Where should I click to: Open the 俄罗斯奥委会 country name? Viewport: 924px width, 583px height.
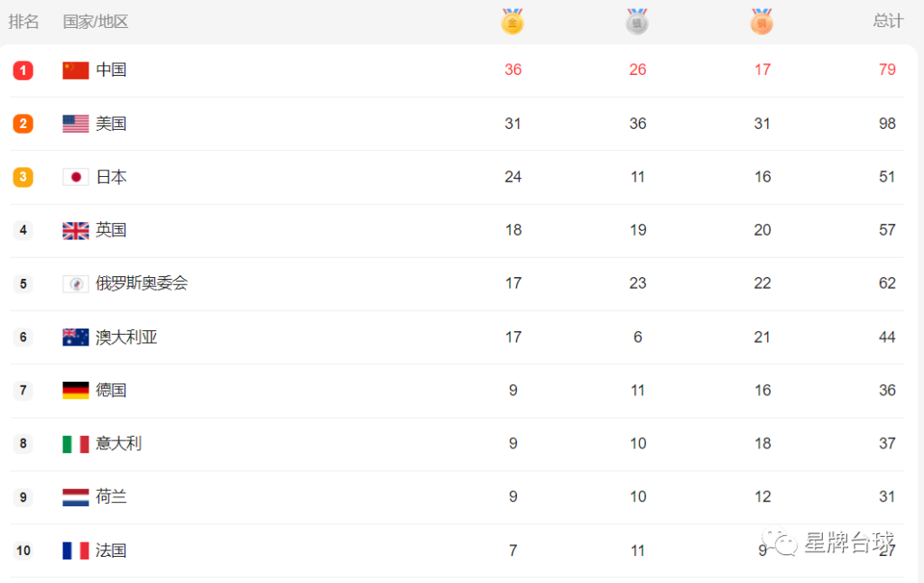point(142,283)
